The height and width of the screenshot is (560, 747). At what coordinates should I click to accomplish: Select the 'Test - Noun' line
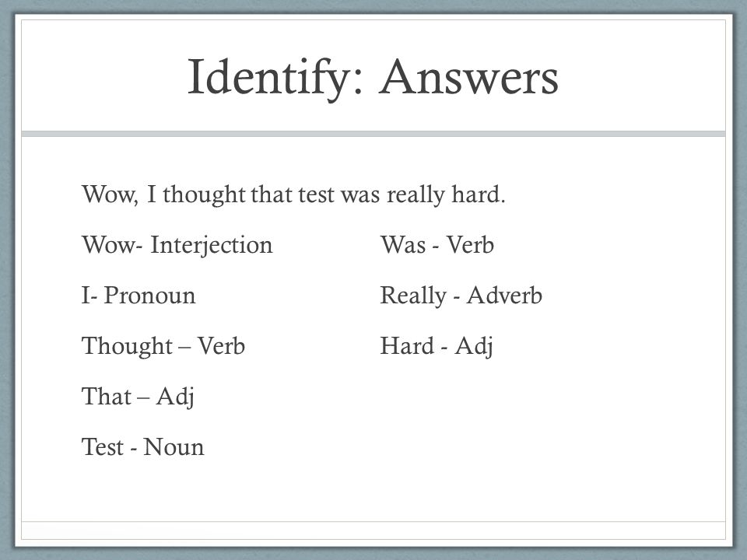(x=143, y=447)
